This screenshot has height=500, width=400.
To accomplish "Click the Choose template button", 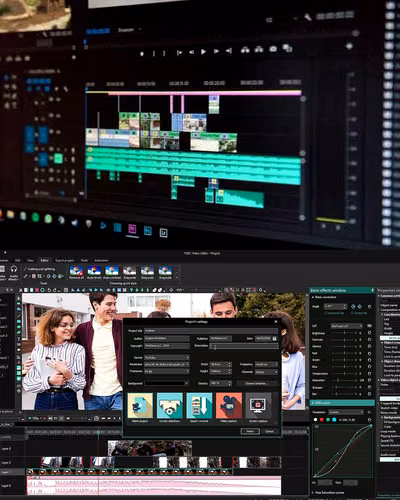I will (257, 383).
